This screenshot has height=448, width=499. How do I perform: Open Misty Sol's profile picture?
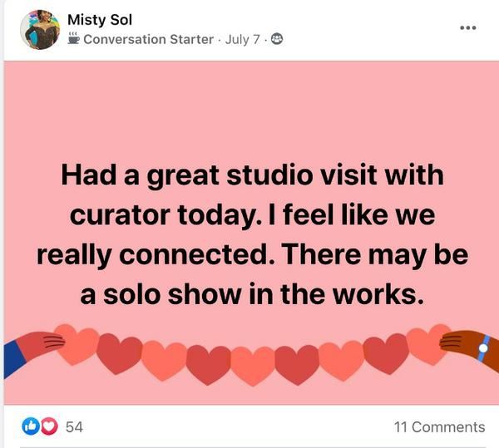[x=40, y=30]
